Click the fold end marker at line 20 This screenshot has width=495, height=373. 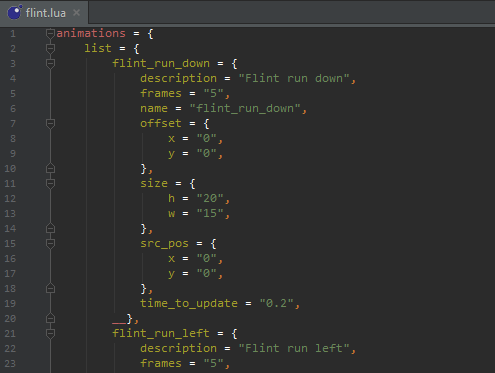50,318
